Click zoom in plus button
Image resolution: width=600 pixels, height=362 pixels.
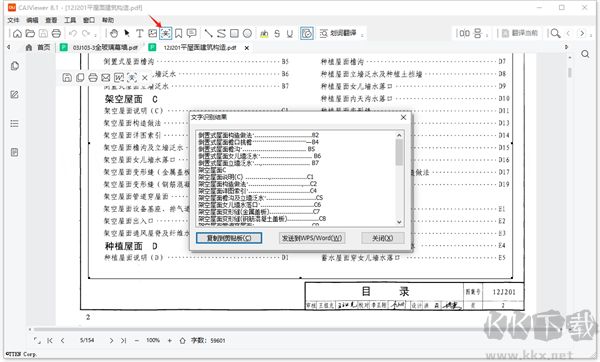coord(170,340)
